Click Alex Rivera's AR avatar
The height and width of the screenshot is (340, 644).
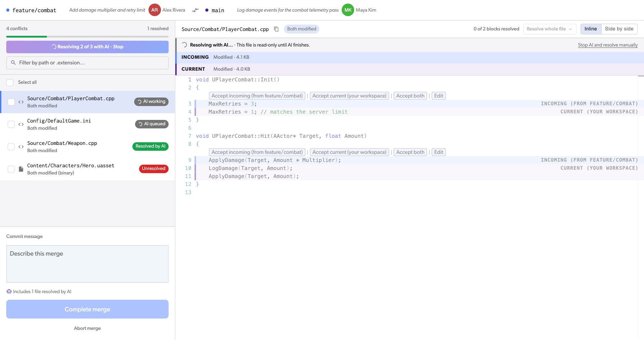pyautogui.click(x=154, y=10)
